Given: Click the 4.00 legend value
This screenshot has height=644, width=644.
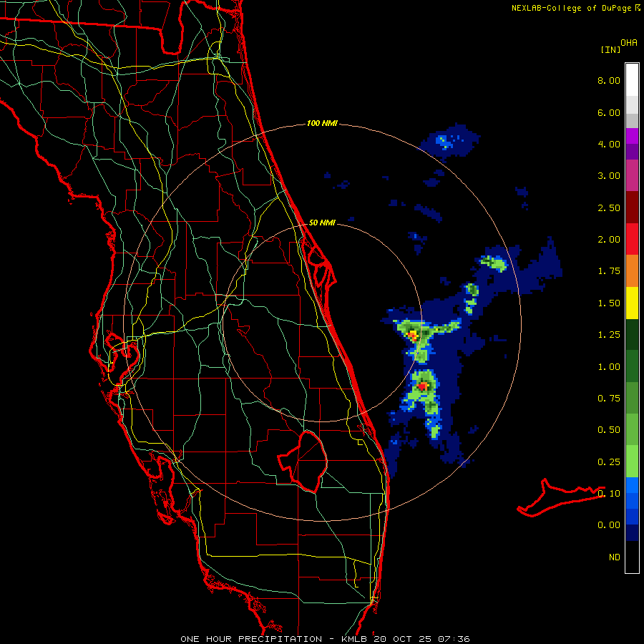Looking at the screenshot, I should 609,144.
